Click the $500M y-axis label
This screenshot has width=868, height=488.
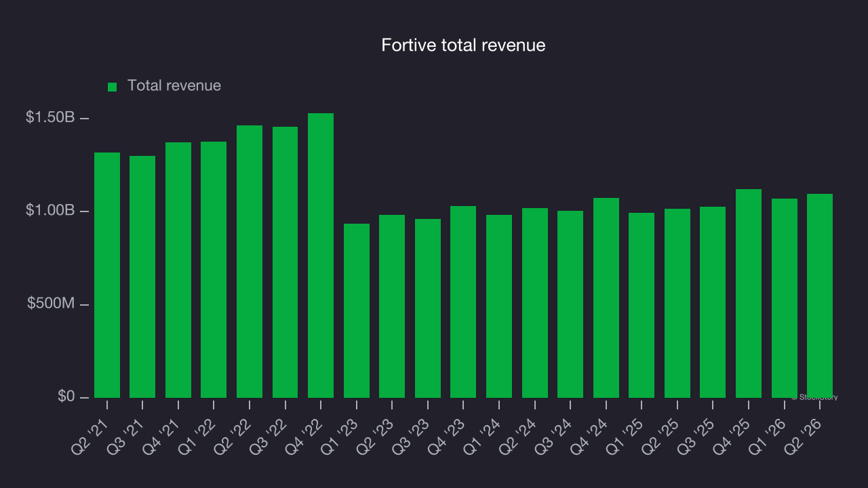coord(51,304)
